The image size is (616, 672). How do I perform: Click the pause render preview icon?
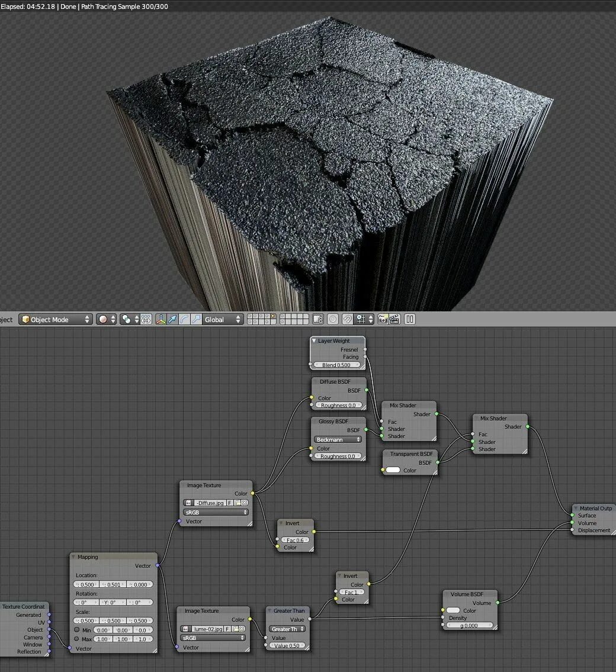410,319
